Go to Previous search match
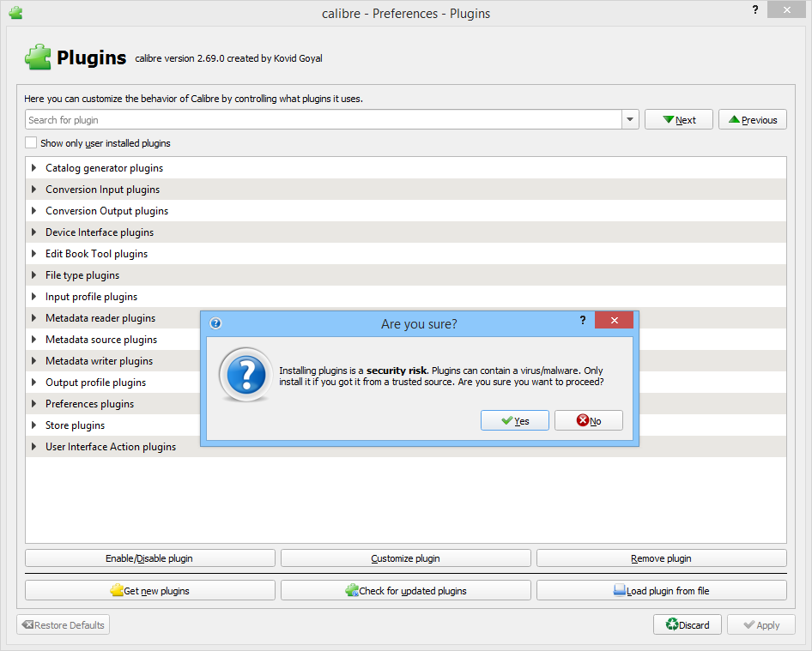 coord(753,119)
